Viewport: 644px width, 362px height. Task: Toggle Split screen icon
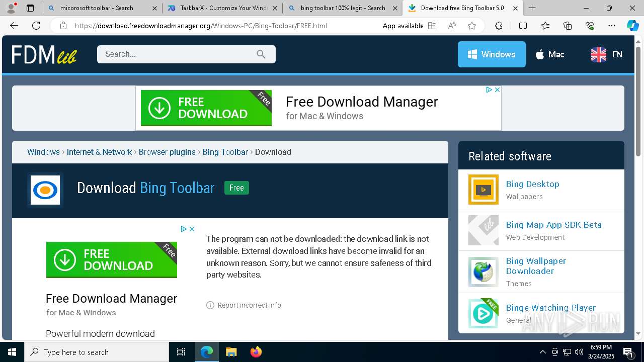pos(523,26)
